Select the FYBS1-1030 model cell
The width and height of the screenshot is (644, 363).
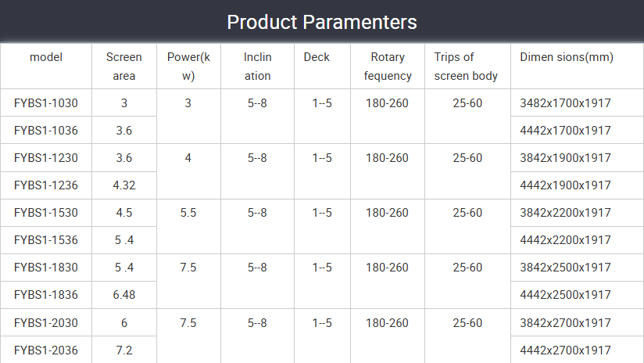pos(46,102)
